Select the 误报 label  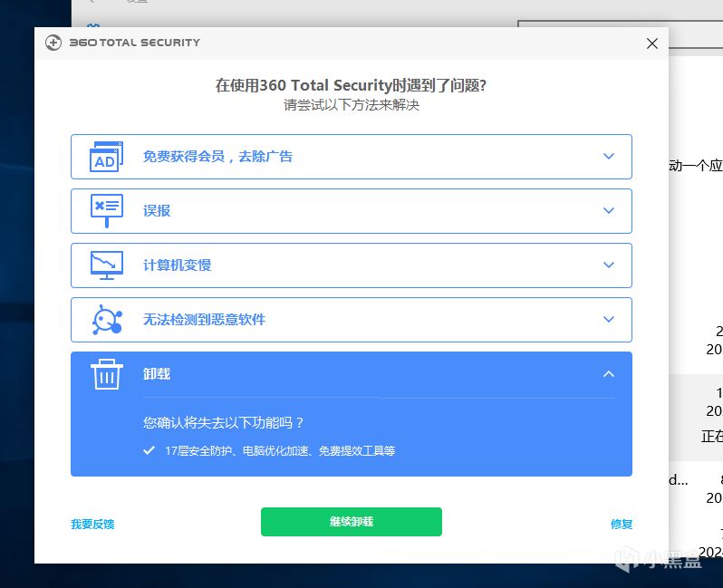tap(157, 211)
